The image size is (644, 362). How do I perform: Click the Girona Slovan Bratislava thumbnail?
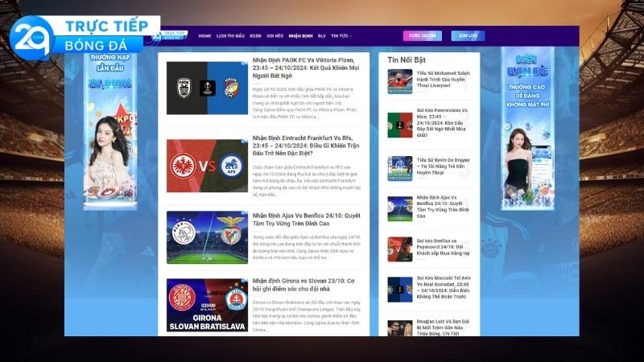click(x=207, y=305)
